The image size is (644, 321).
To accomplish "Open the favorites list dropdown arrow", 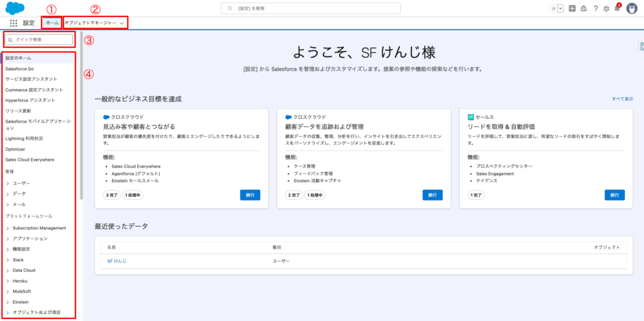I will point(560,9).
